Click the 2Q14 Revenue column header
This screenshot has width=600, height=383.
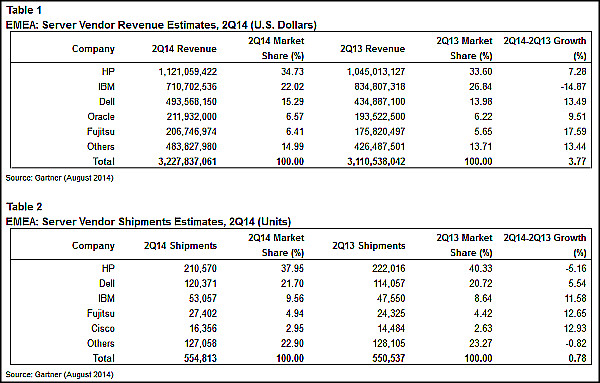click(x=184, y=49)
